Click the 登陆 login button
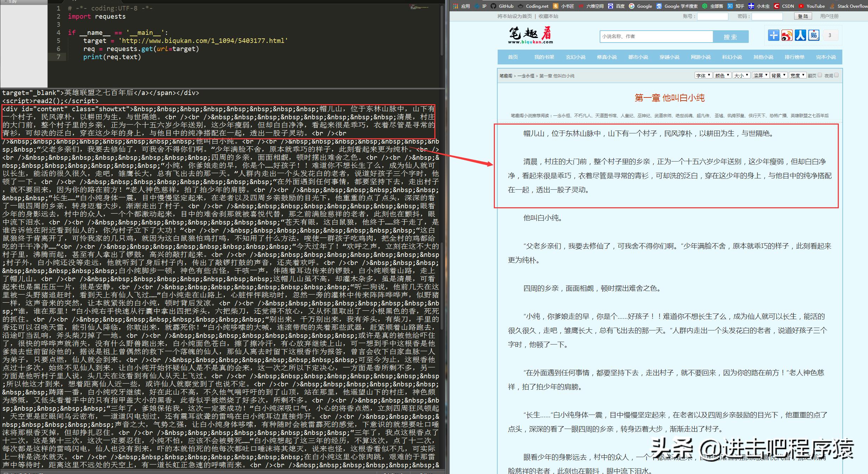The image size is (868, 474). pos(803,16)
